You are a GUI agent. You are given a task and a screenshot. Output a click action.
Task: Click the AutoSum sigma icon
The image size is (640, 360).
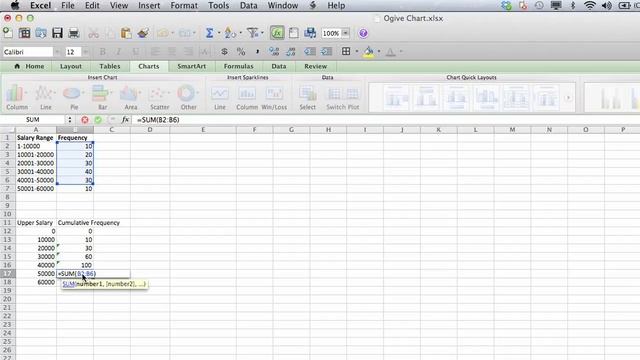209,33
